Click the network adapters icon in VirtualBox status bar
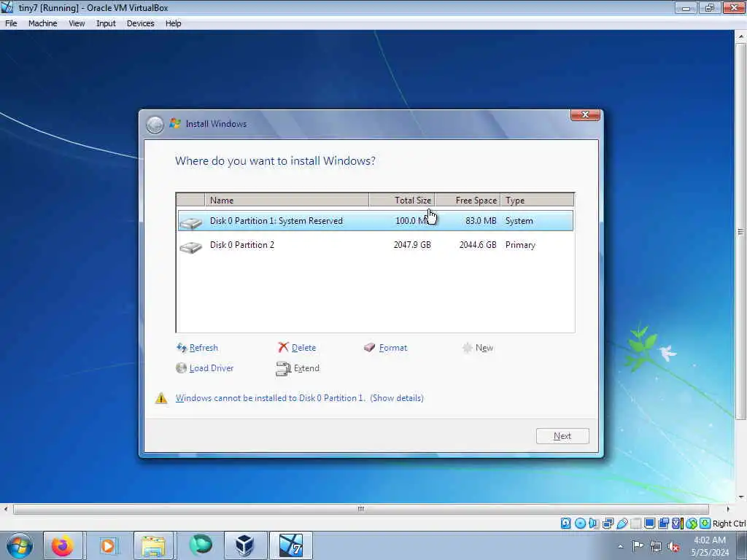Viewport: 747px width, 560px height. [608, 524]
